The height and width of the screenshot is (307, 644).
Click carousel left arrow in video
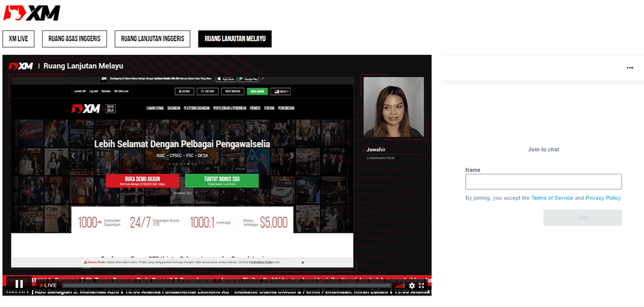[74, 156]
